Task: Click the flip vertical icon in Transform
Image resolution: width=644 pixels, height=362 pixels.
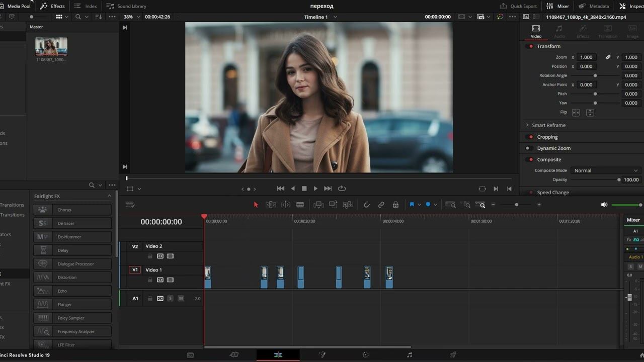Action: (590, 113)
